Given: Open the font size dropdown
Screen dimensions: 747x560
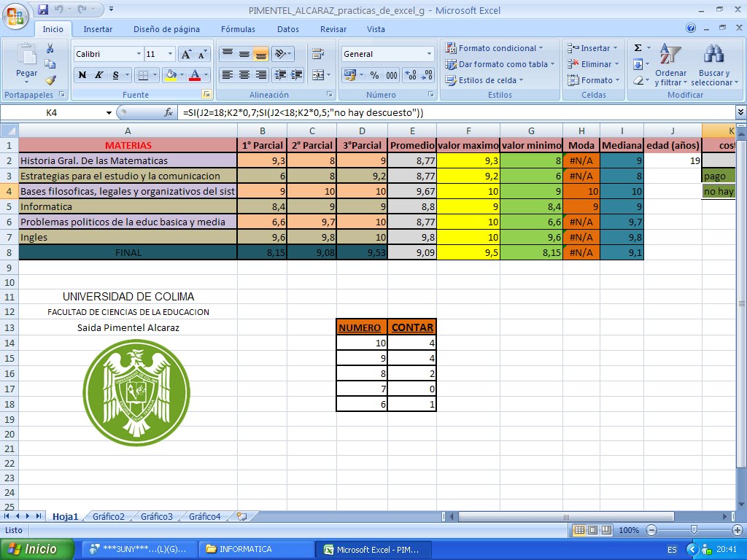Looking at the screenshot, I should tap(170, 52).
